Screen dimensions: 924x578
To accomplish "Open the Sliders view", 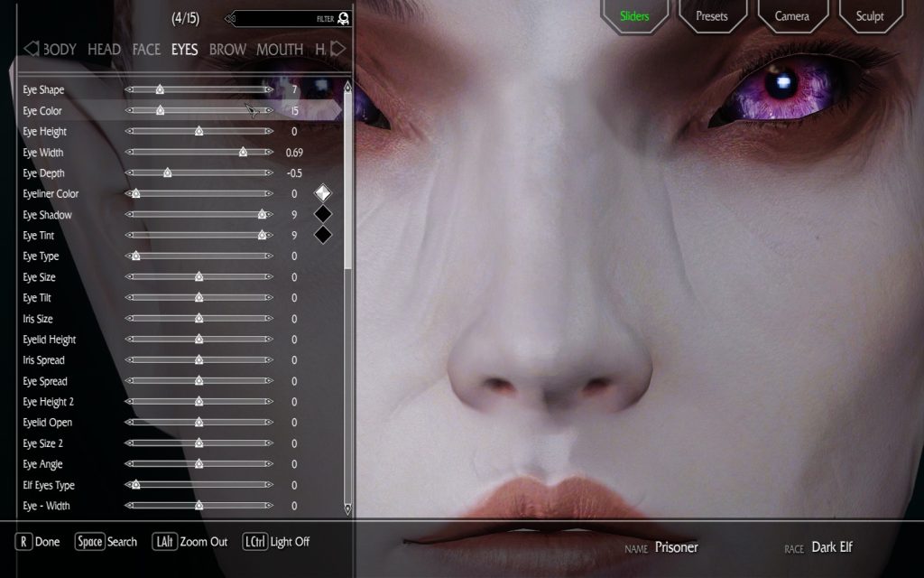I will point(634,16).
